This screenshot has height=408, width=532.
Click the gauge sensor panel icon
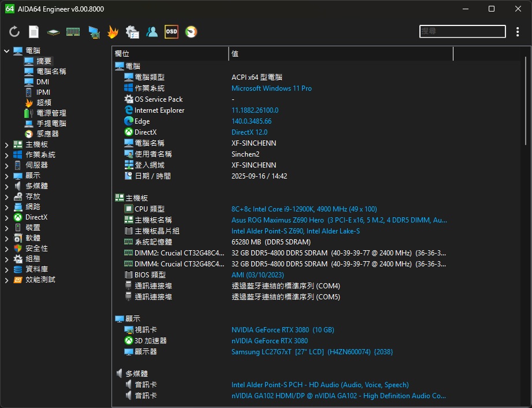(x=191, y=32)
